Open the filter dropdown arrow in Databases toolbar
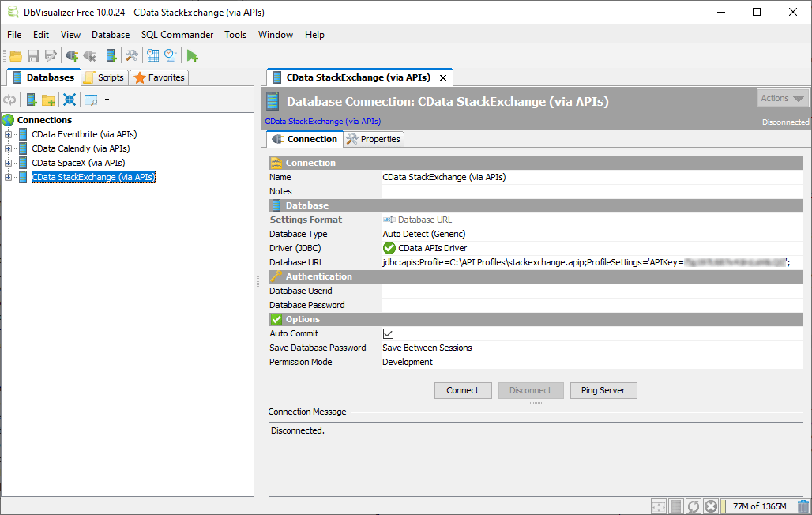The image size is (812, 515). [107, 100]
